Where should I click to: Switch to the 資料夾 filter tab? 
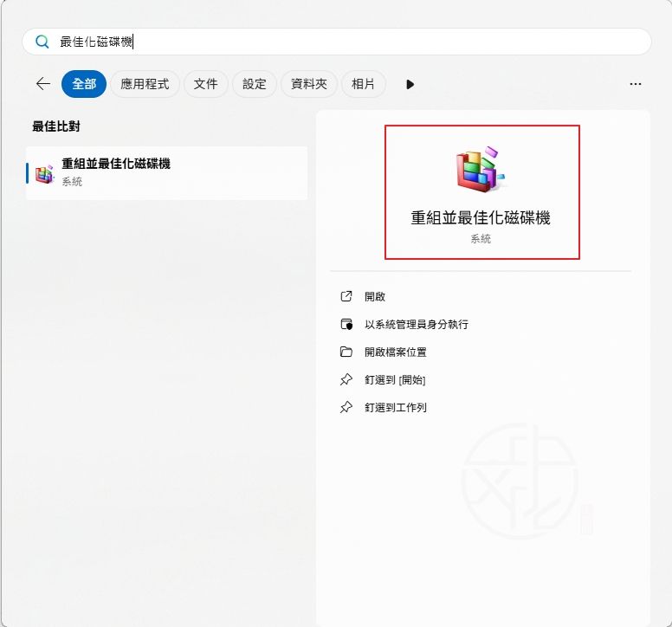coord(309,84)
